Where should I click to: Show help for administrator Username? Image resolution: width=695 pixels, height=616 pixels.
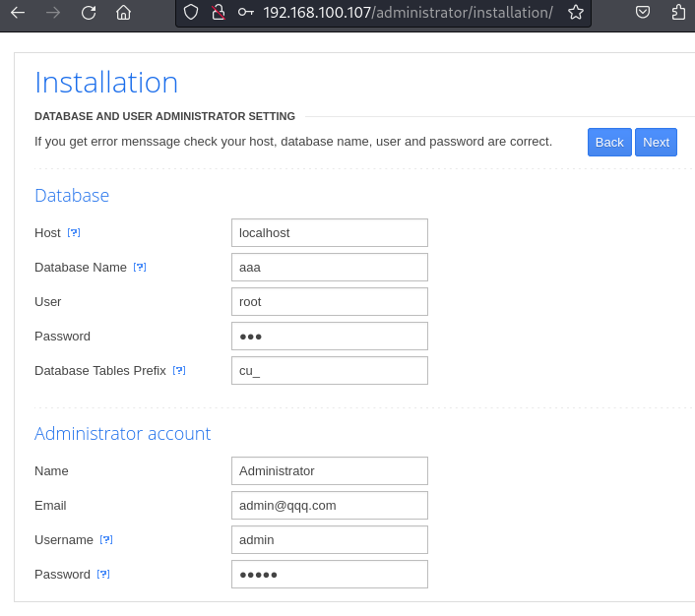click(x=106, y=540)
